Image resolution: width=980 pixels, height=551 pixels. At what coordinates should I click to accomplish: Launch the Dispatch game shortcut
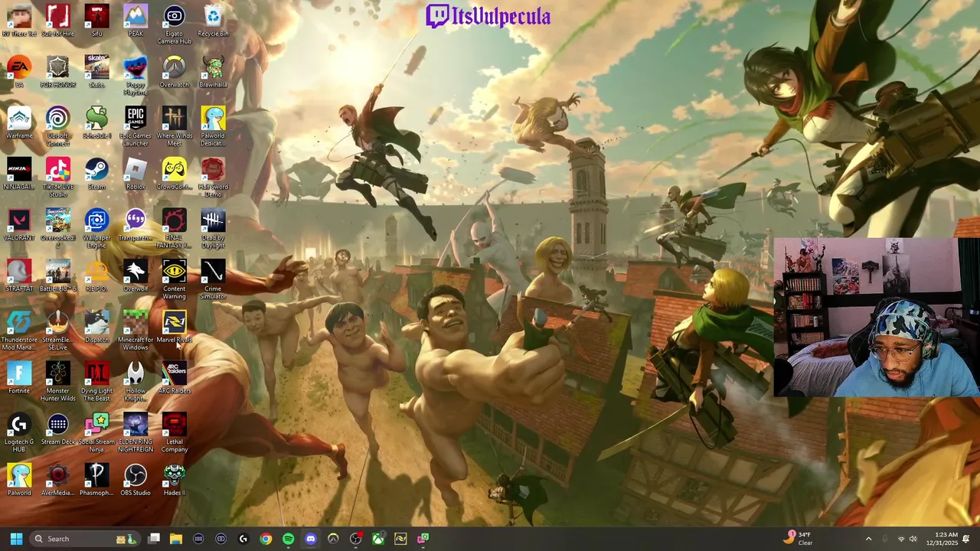tap(96, 327)
